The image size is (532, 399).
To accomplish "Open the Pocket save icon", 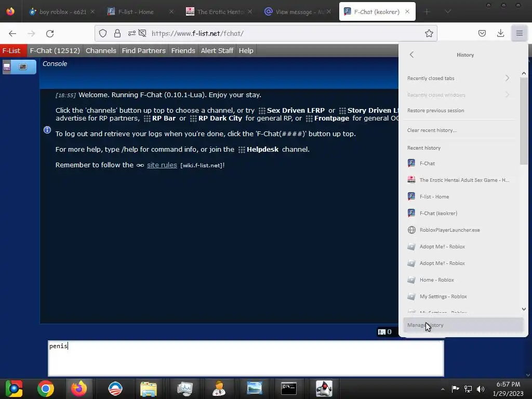I will pyautogui.click(x=482, y=33).
